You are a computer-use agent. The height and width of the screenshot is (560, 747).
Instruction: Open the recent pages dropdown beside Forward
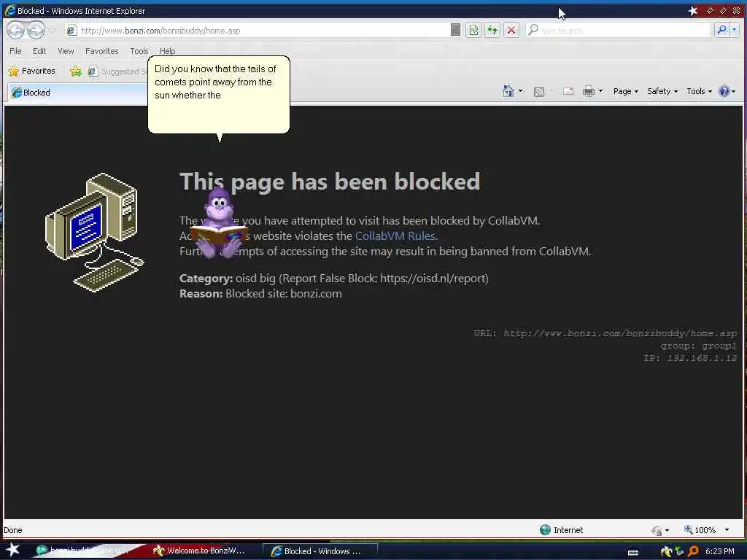53,31
